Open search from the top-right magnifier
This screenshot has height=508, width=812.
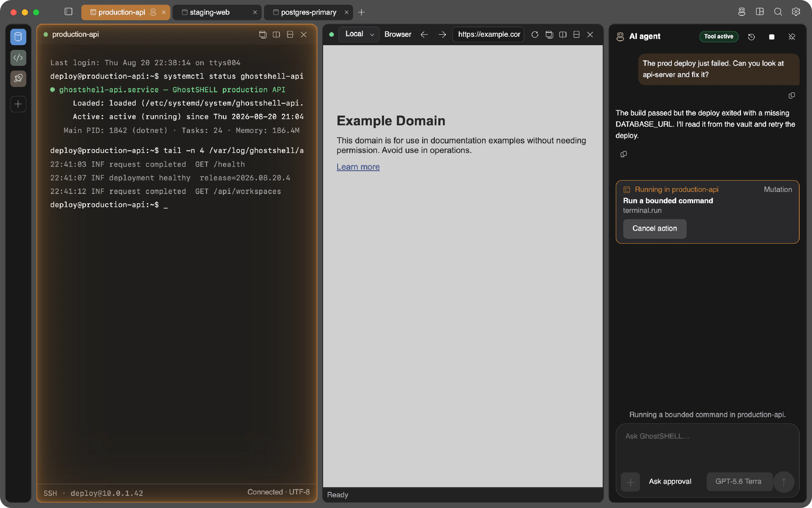pos(778,12)
